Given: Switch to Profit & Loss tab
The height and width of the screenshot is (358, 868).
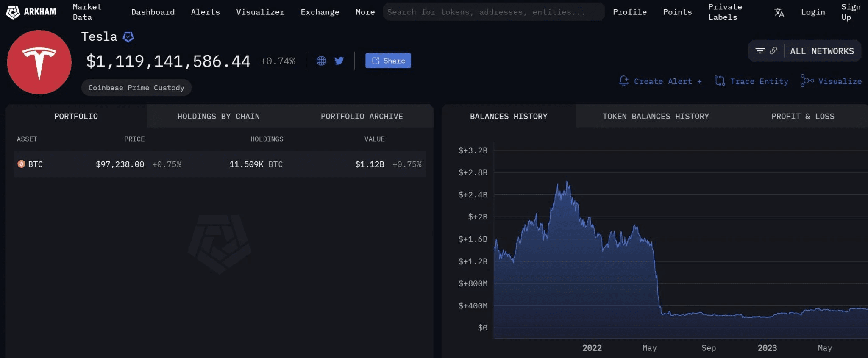Looking at the screenshot, I should tap(803, 116).
